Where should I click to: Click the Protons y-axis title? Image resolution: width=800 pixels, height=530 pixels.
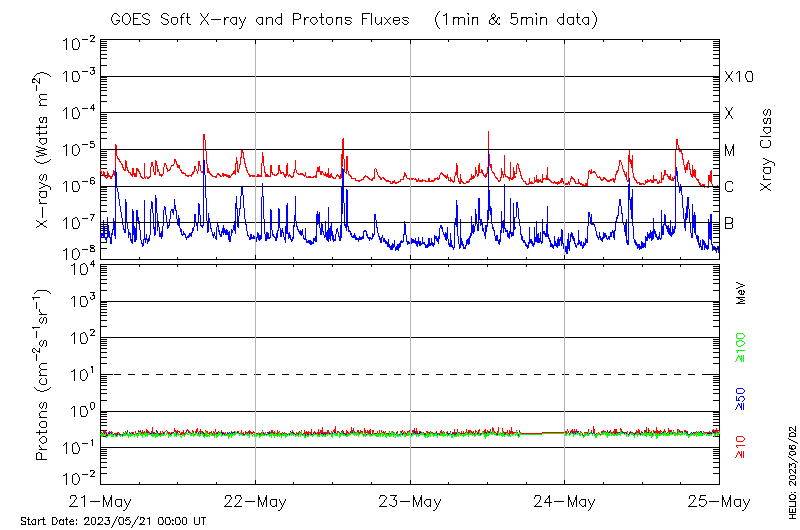(44, 374)
